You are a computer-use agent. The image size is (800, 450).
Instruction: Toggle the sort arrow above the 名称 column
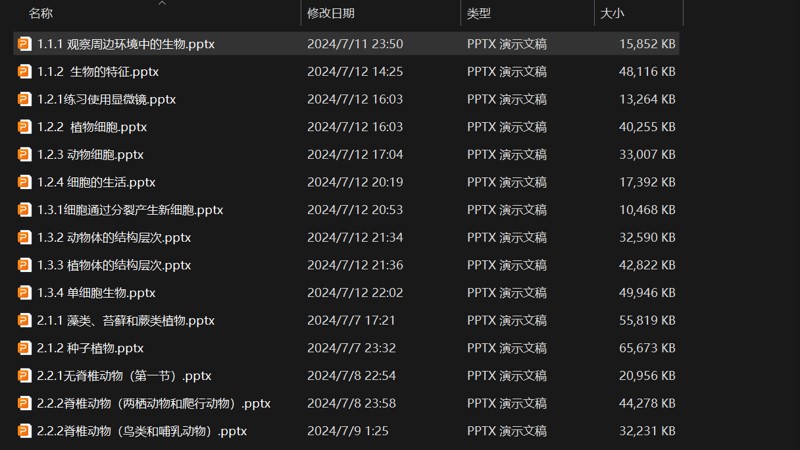162,3
